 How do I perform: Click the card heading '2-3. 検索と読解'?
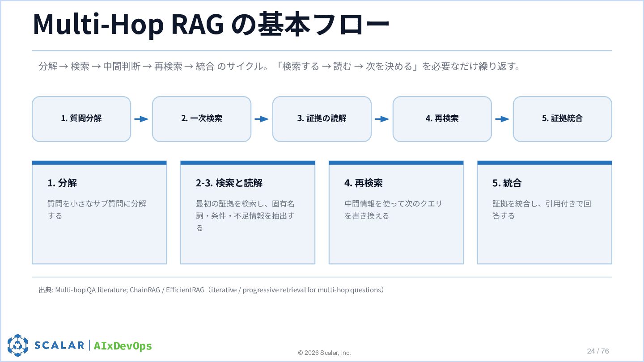tap(229, 183)
